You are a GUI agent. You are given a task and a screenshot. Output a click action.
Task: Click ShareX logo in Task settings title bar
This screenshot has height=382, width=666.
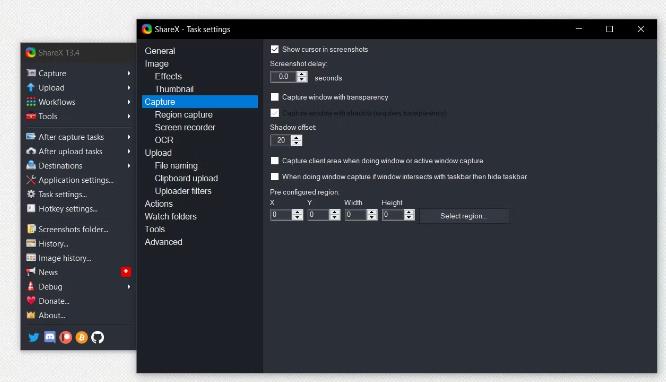point(147,29)
